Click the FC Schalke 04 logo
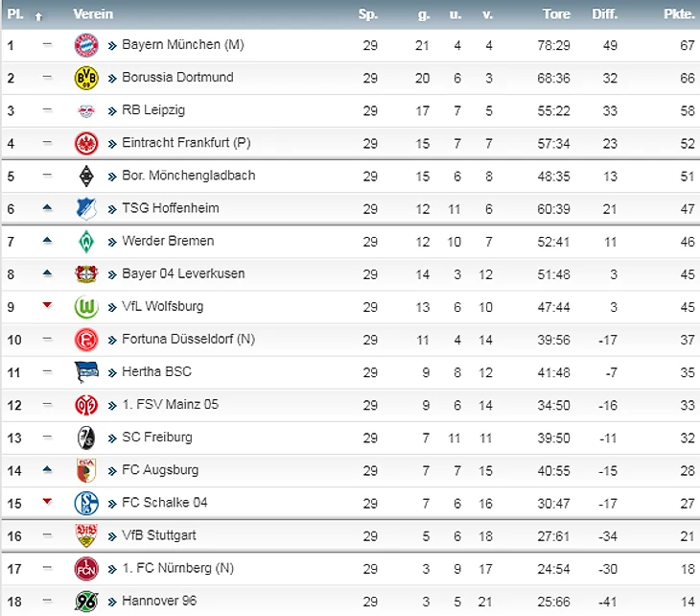The height and width of the screenshot is (616, 700). [x=86, y=503]
